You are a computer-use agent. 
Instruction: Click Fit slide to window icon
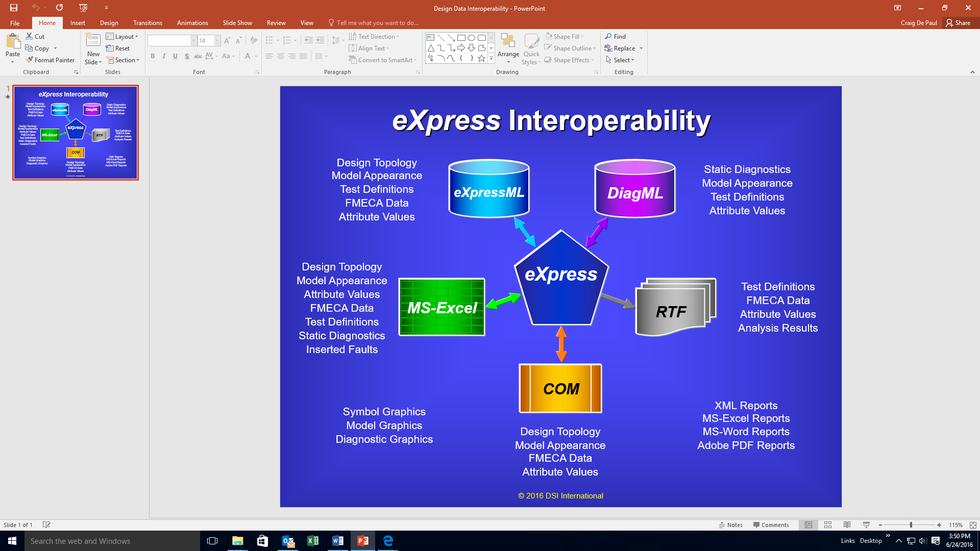(x=973, y=525)
